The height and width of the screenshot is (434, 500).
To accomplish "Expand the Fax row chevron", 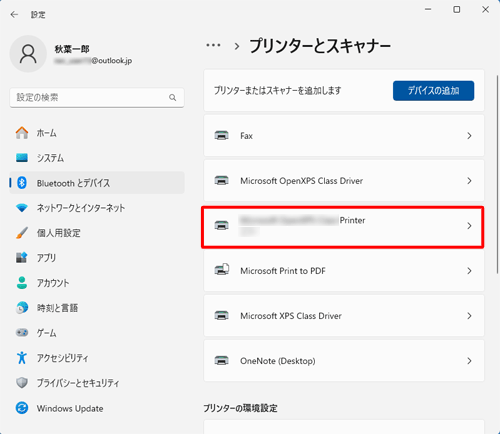I will pos(469,136).
